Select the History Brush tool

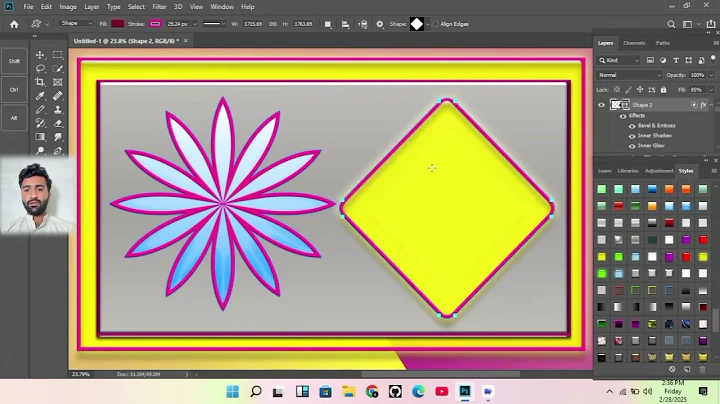(x=40, y=123)
